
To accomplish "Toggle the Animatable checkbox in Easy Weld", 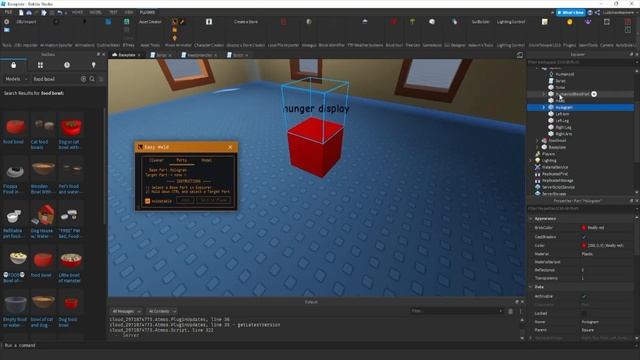I will click(148, 201).
